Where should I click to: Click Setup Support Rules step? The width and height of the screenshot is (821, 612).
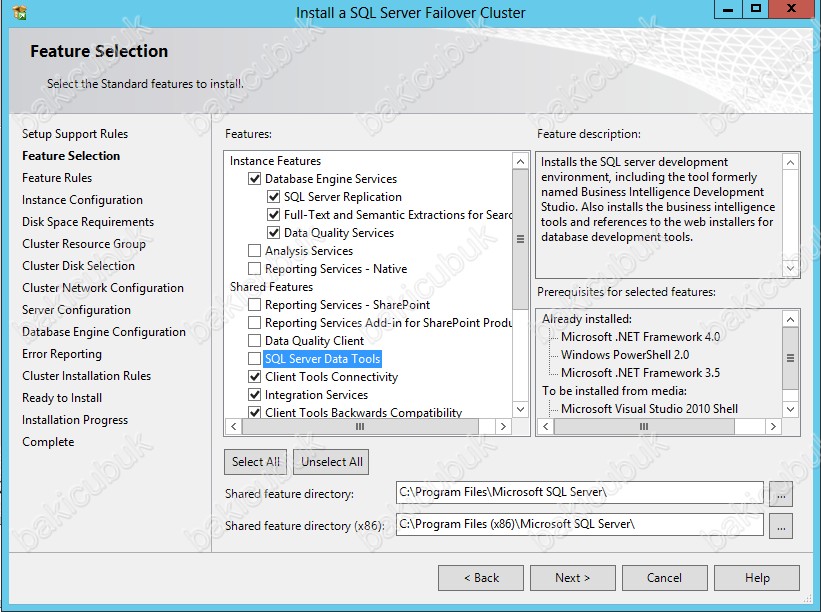[75, 134]
